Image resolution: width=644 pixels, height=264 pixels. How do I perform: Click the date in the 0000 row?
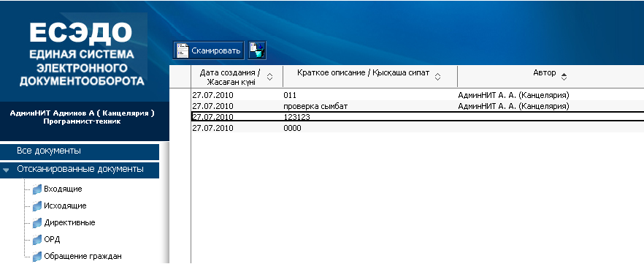point(212,128)
